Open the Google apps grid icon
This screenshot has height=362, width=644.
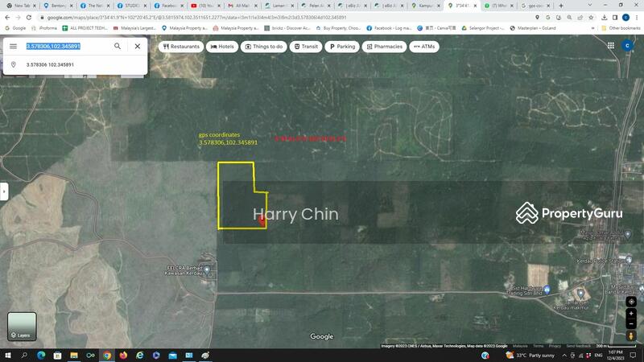[611, 46]
